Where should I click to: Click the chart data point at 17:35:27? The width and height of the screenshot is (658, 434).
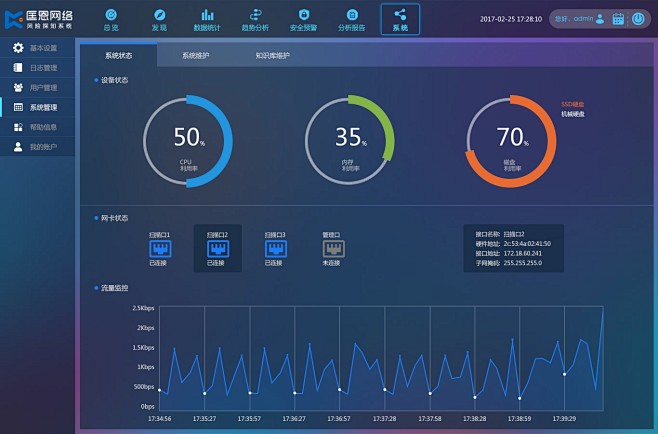(204, 393)
